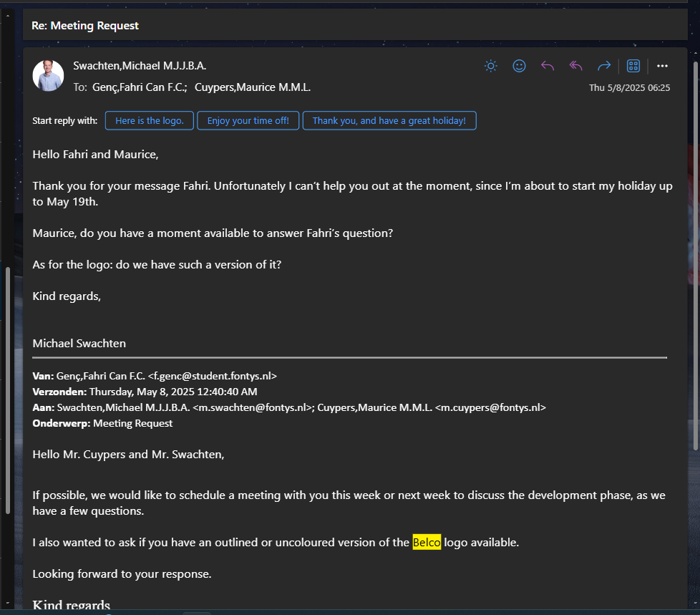Viewport: 700px width, 615px height.
Task: Click the subject 'Re: Meeting Request'
Action: 84,25
